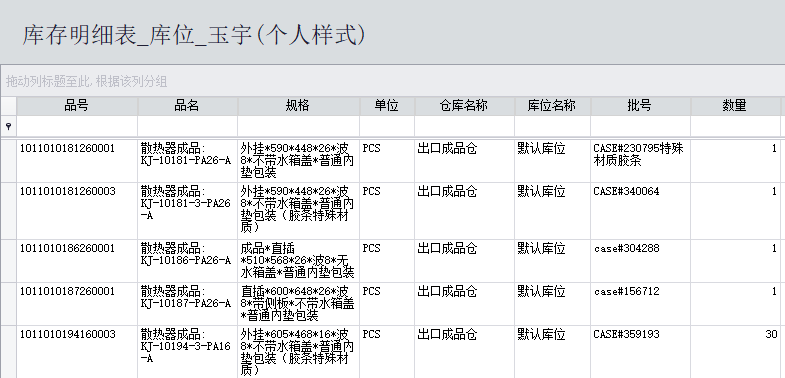
Task: Click the filter row key icon
Action: click(8, 127)
